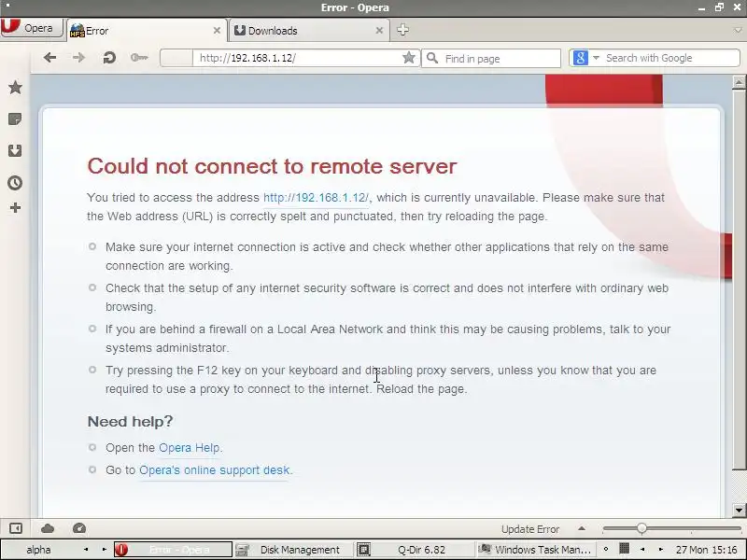
Task: Click the site badge in address field
Action: (176, 58)
